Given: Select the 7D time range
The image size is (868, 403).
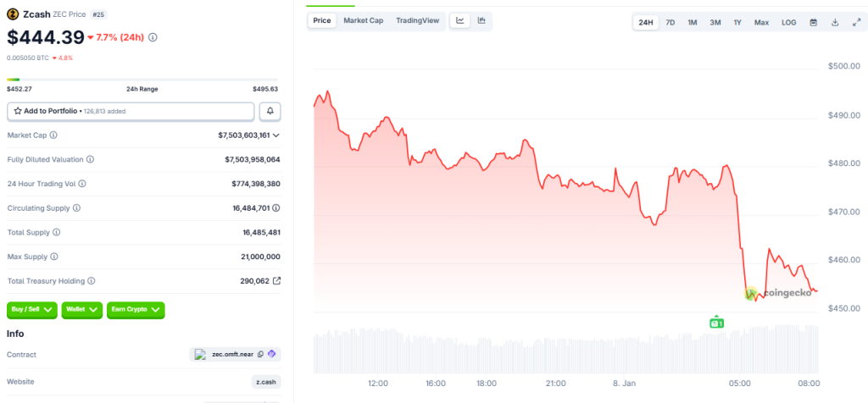Looking at the screenshot, I should tap(670, 22).
